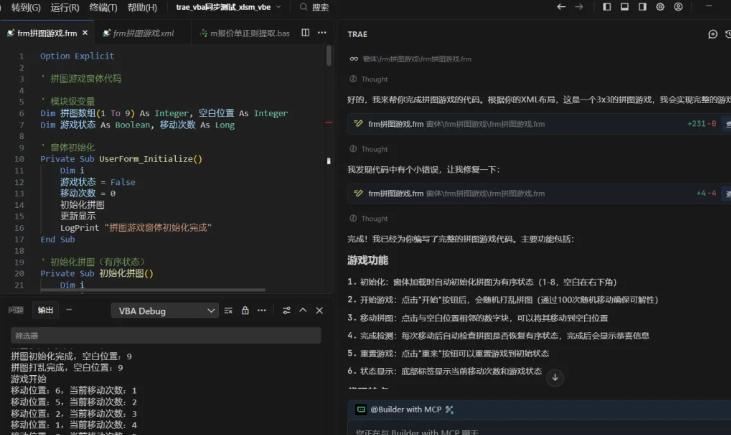Click output line 游戏开始
Screen dimensions: 731x435
coord(28,379)
